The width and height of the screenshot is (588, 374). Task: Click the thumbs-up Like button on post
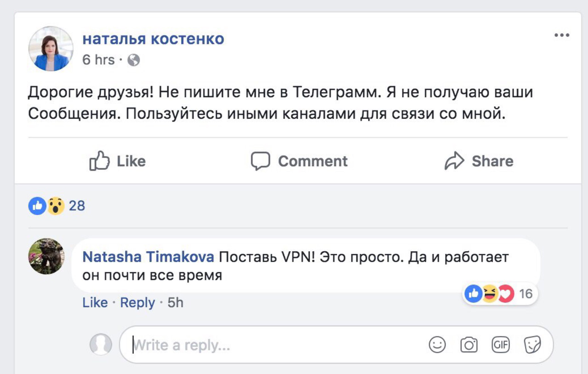[x=117, y=161]
